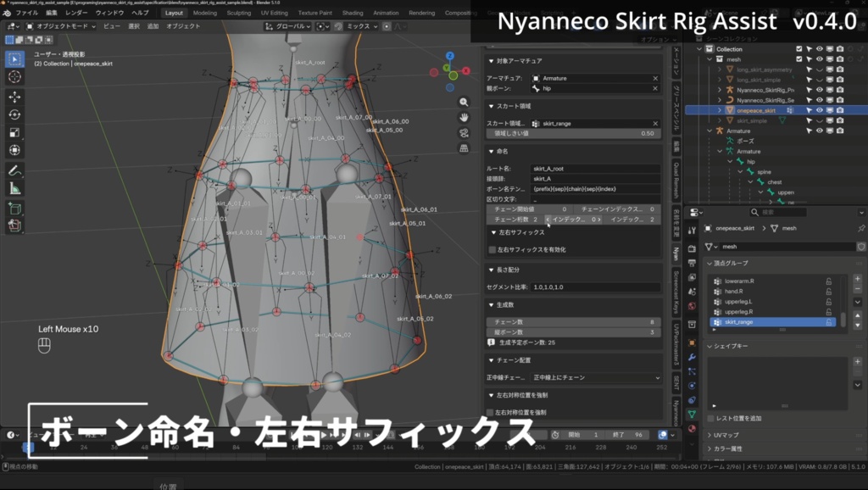Select the Add Cube tool
Image resolution: width=868 pixels, height=490 pixels.
pyautogui.click(x=15, y=209)
